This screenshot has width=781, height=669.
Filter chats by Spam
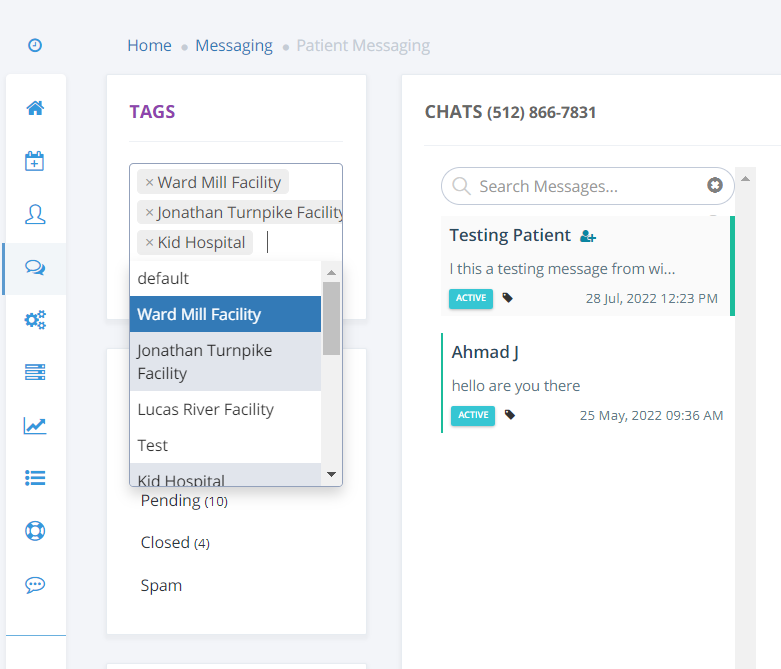click(161, 585)
